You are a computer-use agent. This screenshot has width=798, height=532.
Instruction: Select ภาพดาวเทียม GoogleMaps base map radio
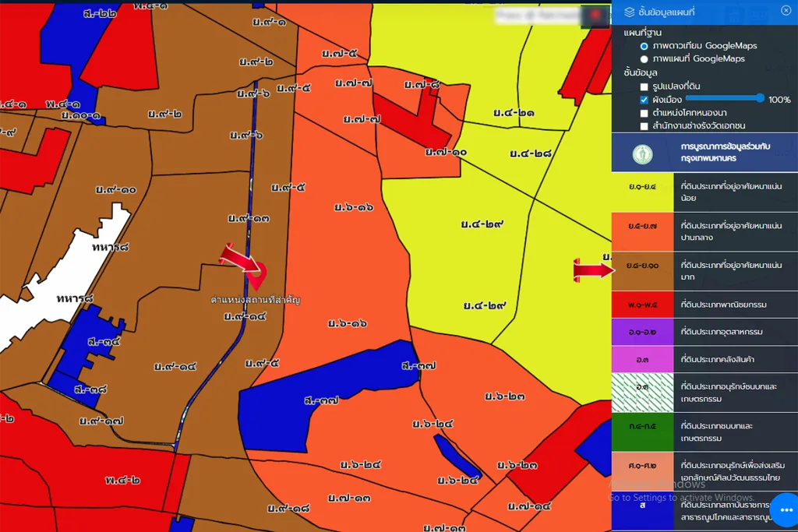(x=644, y=46)
